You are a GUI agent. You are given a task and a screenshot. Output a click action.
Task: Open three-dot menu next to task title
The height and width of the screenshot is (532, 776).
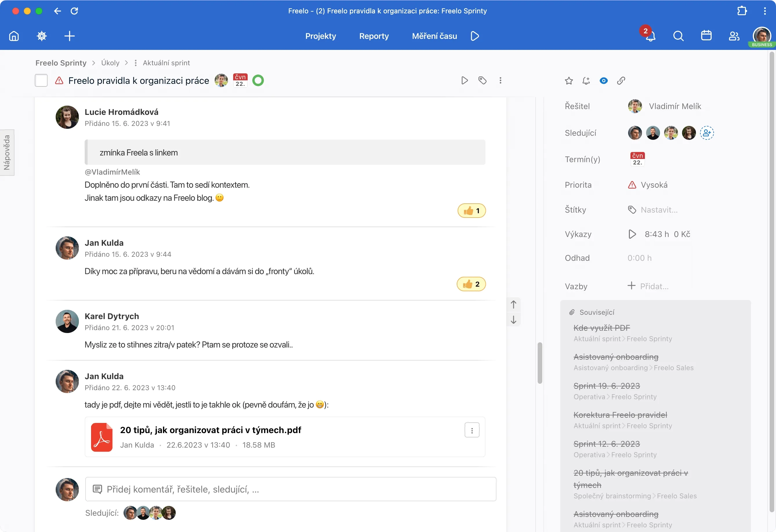tap(500, 80)
